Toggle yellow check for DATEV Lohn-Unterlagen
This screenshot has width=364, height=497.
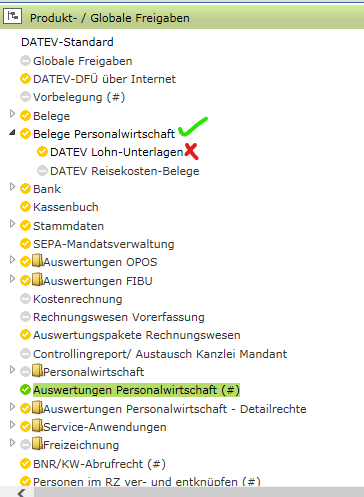click(42, 152)
